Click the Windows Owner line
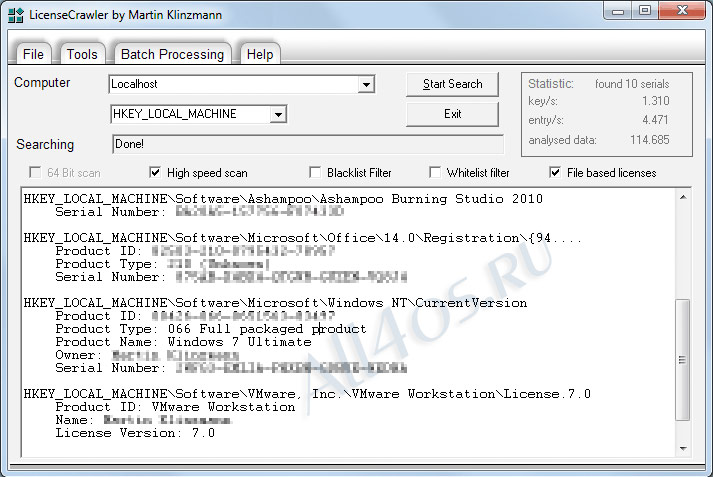 147,355
